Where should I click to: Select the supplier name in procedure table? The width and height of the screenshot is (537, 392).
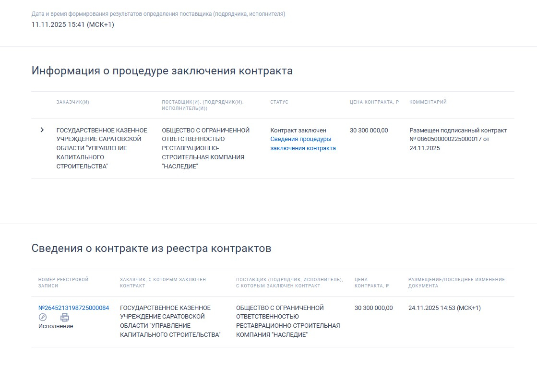[x=205, y=148]
